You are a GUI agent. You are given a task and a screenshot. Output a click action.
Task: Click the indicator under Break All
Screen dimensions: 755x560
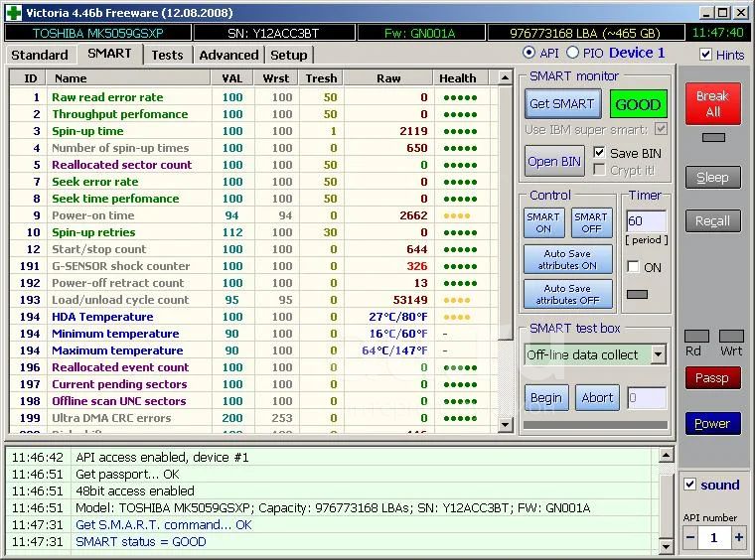coord(713,138)
